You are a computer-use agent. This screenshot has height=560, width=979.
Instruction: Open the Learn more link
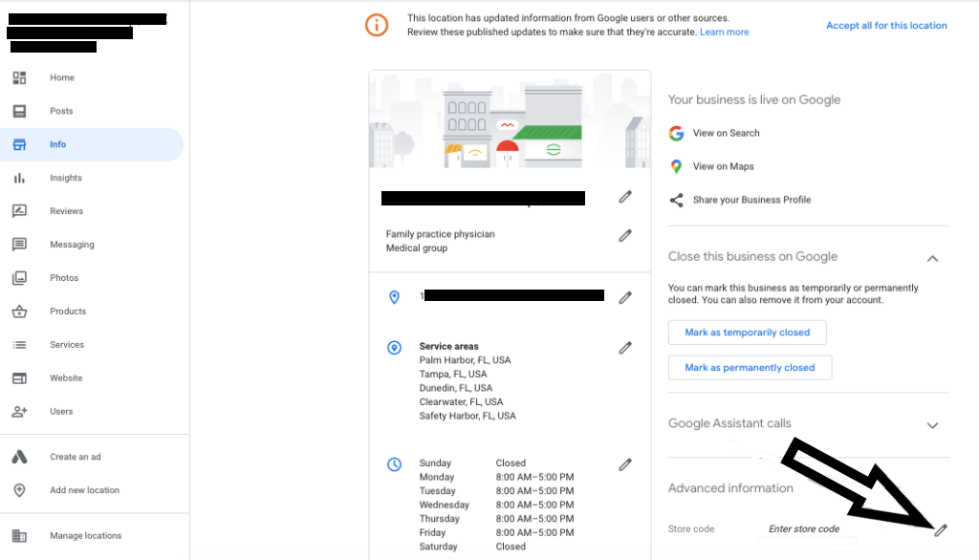[x=725, y=32]
